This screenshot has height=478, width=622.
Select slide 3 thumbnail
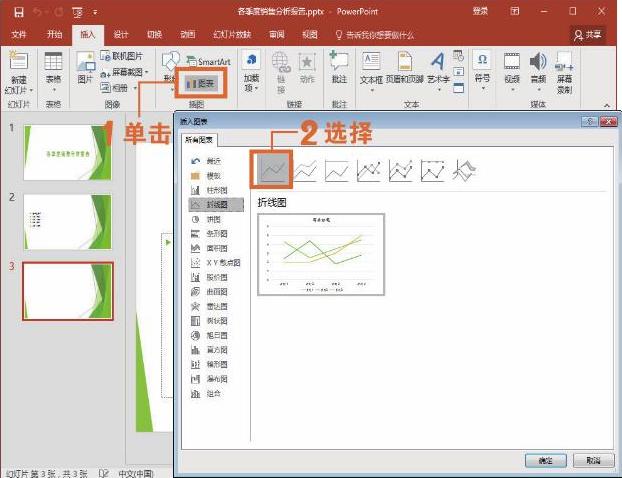(67, 291)
